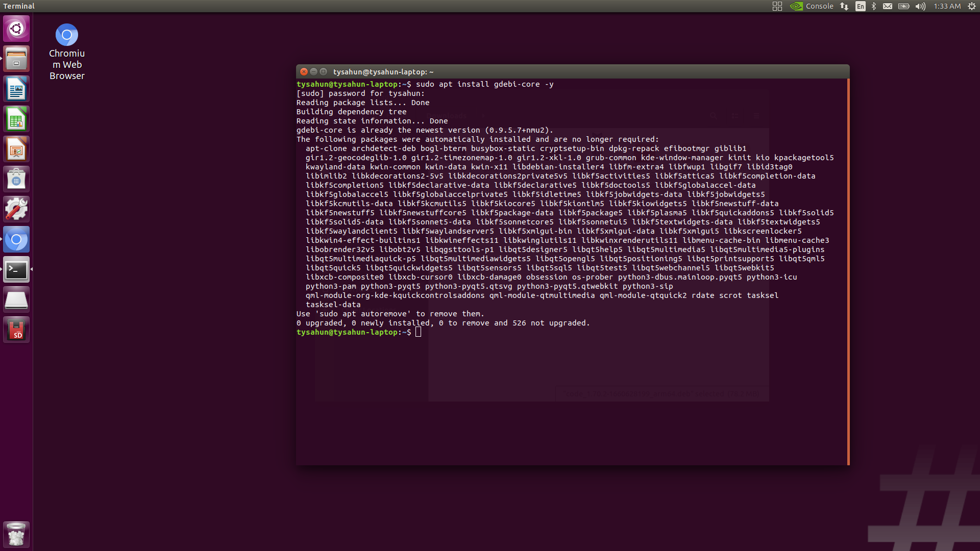
Task: Open the Disks utility from the launcher
Action: tap(16, 299)
